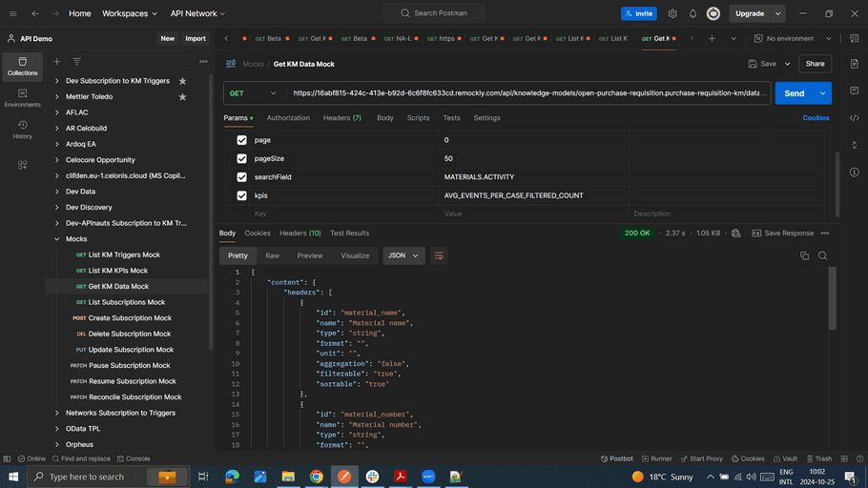This screenshot has width=868, height=488.
Task: Click the notifications bell icon
Action: coord(692,13)
